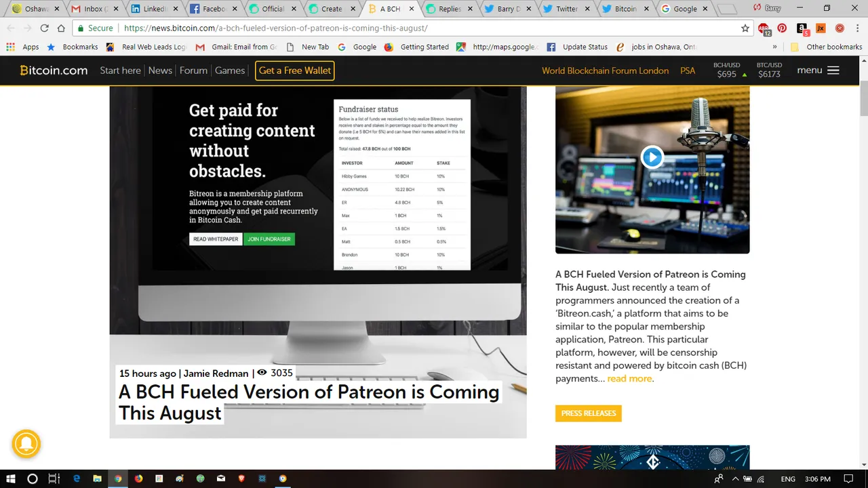The width and height of the screenshot is (868, 488).
Task: Open the Chrome three-dot menu
Action: 856,28
